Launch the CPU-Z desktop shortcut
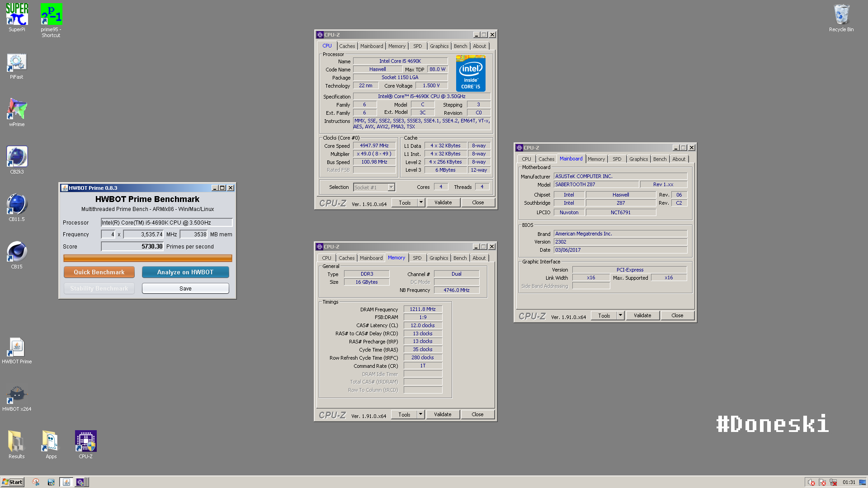The height and width of the screenshot is (488, 868). (85, 445)
